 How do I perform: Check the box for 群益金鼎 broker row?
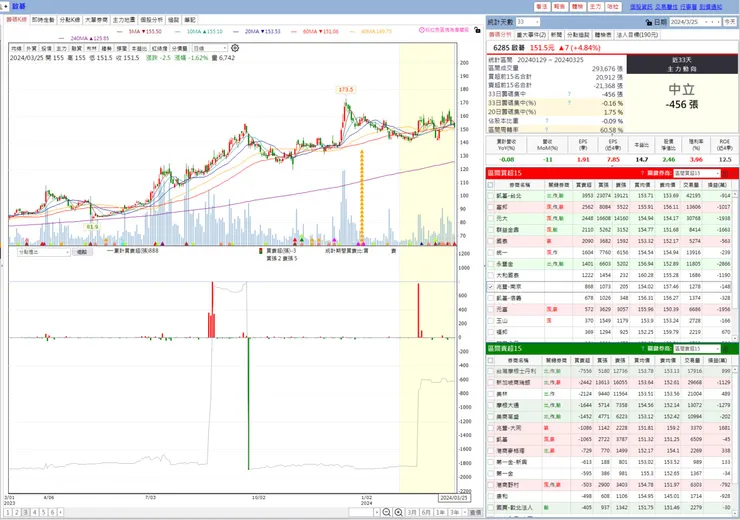click(490, 230)
